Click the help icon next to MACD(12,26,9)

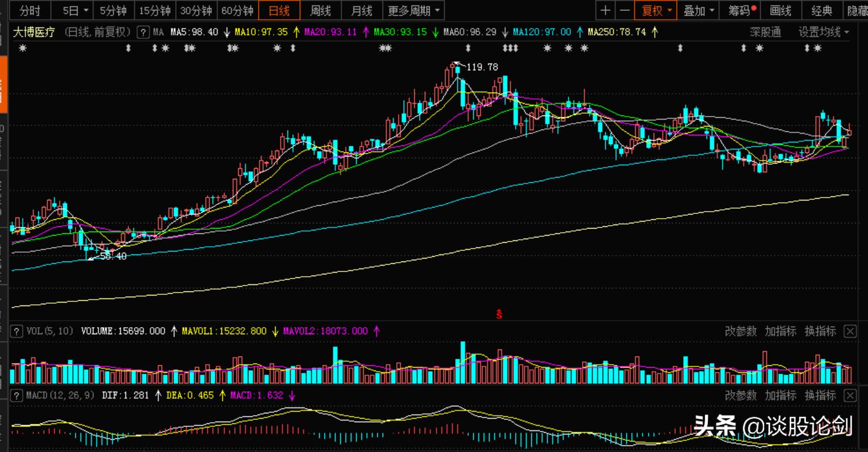17,395
